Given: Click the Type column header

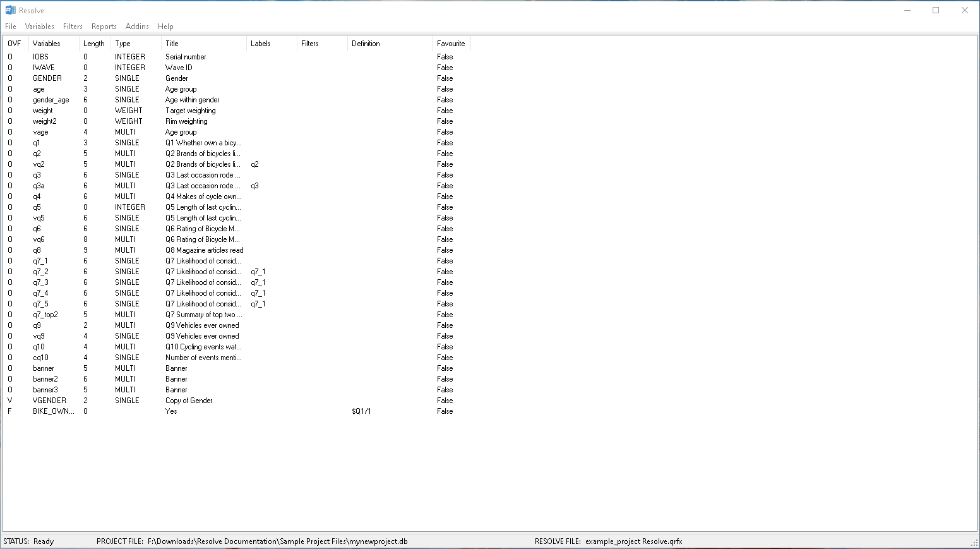Looking at the screenshot, I should [x=122, y=44].
